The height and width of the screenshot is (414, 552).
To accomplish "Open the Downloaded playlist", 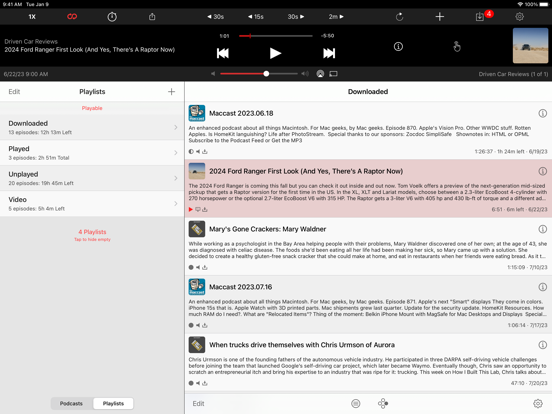I will pyautogui.click(x=92, y=127).
